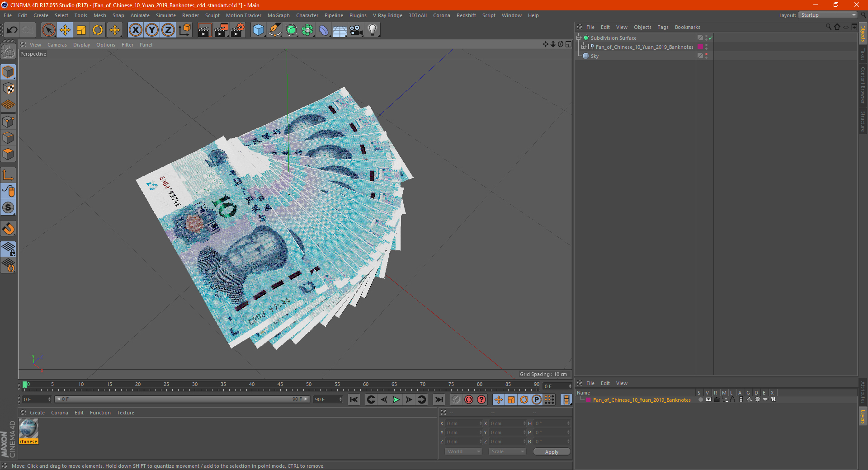Open the Deformer objects icon
This screenshot has width=868, height=470.
click(324, 30)
